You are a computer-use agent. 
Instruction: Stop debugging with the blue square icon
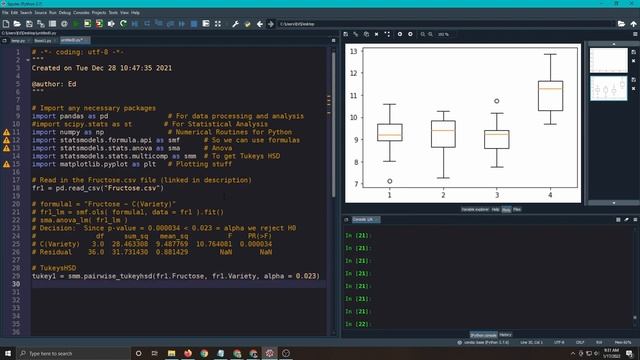point(194,24)
